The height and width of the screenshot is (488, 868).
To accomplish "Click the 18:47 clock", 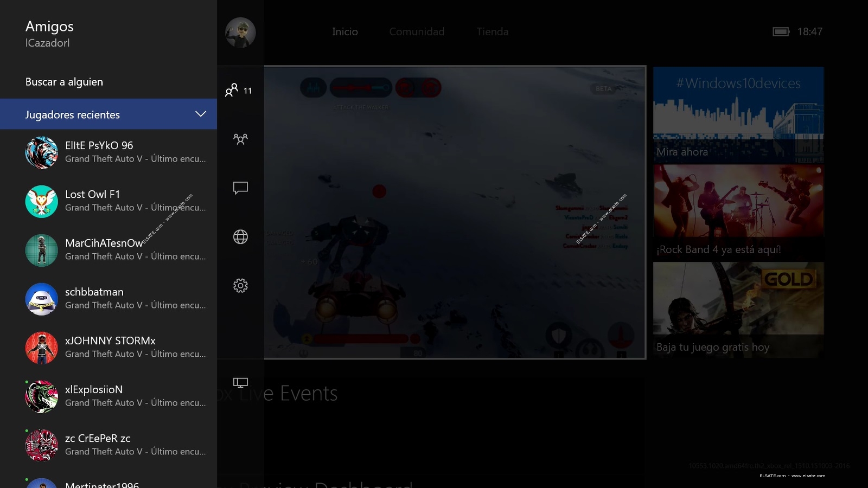I will coord(810,32).
